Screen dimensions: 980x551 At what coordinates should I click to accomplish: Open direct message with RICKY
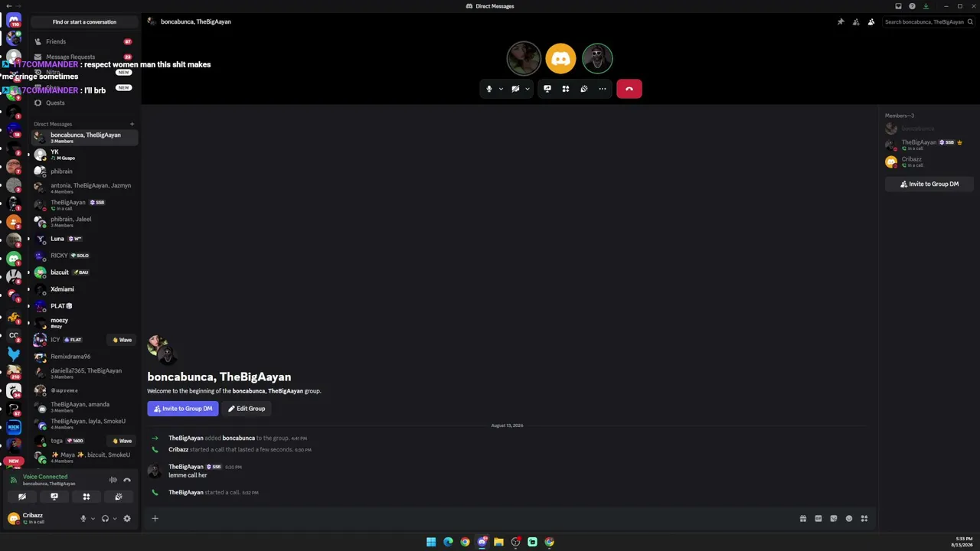coord(84,256)
